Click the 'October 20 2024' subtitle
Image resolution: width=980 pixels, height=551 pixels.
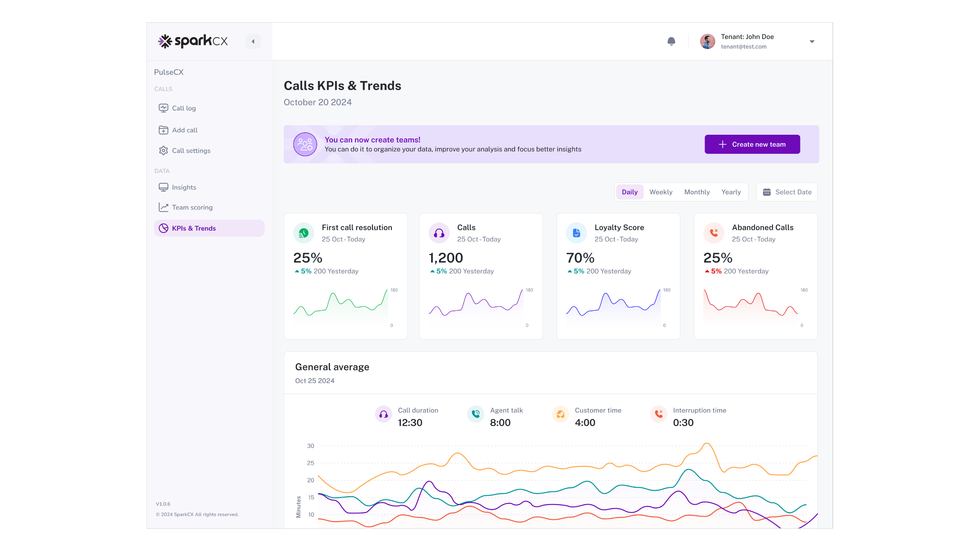pyautogui.click(x=318, y=102)
